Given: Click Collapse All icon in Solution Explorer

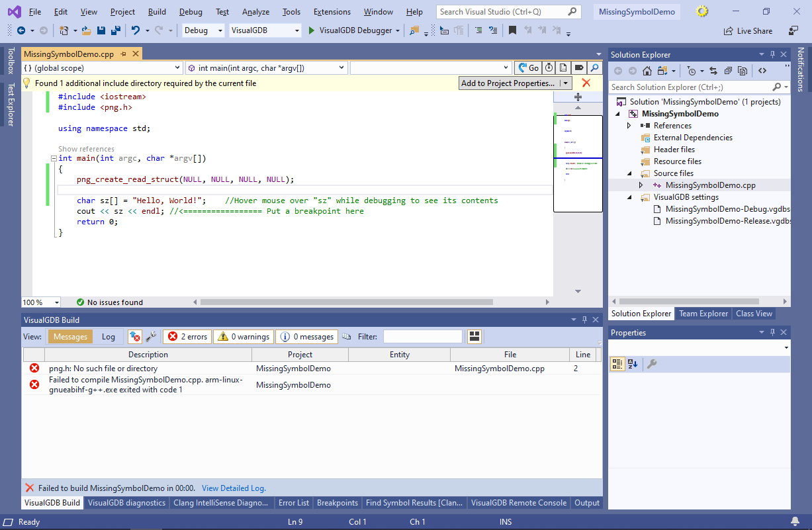Looking at the screenshot, I should coord(728,71).
